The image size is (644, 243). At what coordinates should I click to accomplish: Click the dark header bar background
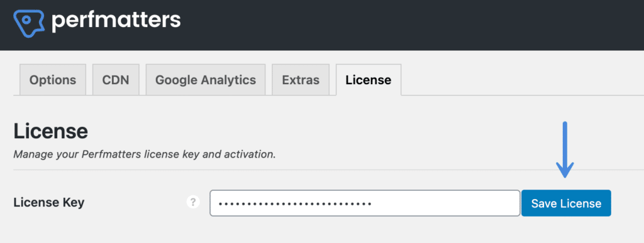[x=411, y=24]
